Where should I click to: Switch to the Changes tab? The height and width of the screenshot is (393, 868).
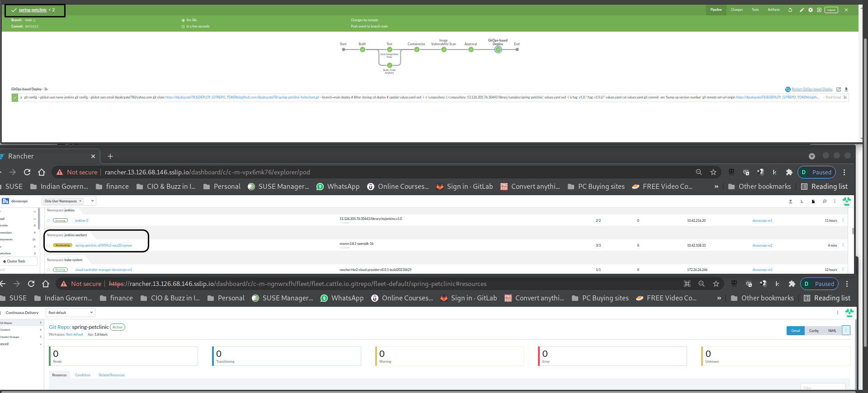point(737,9)
